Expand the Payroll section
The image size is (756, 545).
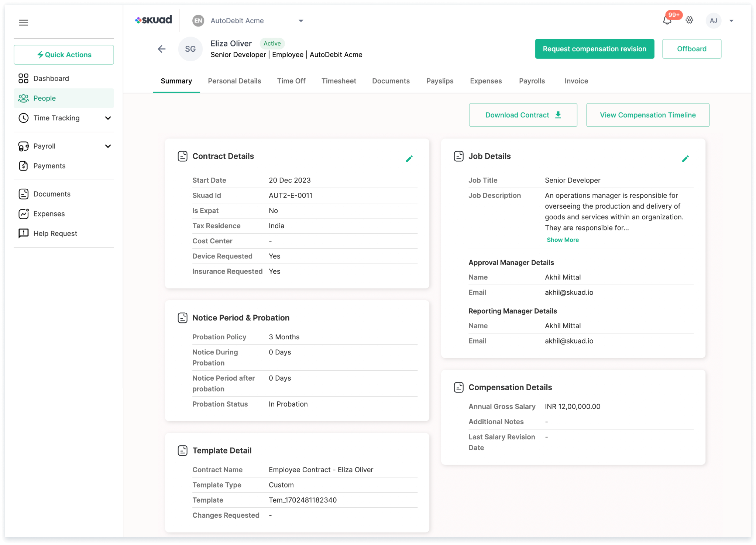tap(108, 146)
